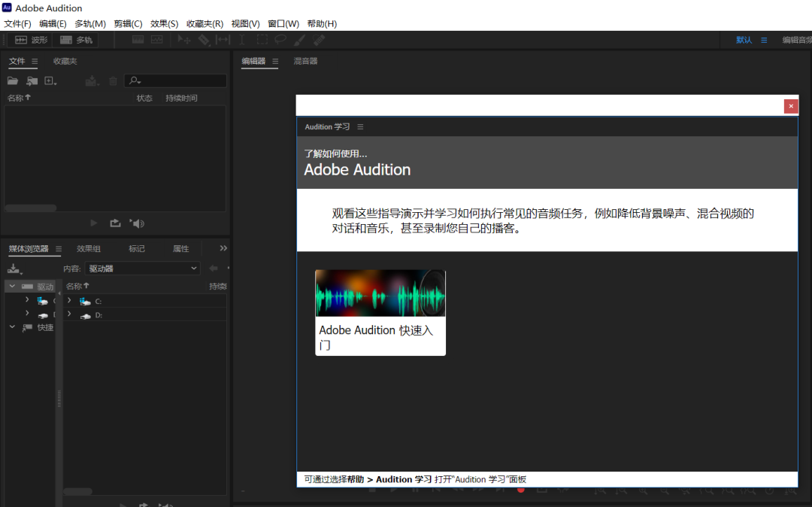Click the speaker auto-play icon under Files panel
The height and width of the screenshot is (507, 812).
point(138,223)
